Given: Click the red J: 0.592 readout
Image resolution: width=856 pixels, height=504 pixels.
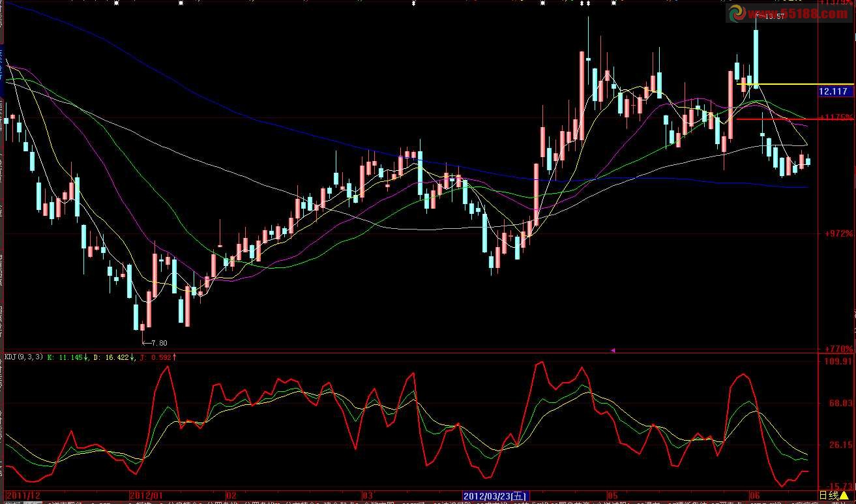Looking at the screenshot, I should click(x=158, y=357).
